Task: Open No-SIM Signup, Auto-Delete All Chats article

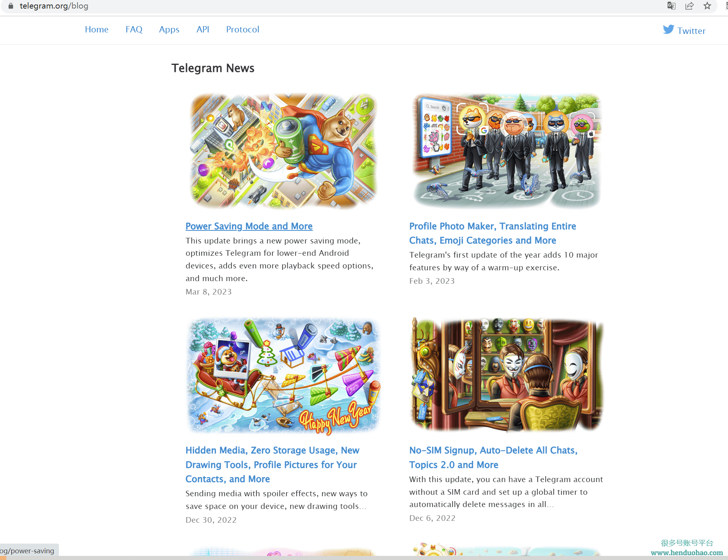Action: pos(493,457)
